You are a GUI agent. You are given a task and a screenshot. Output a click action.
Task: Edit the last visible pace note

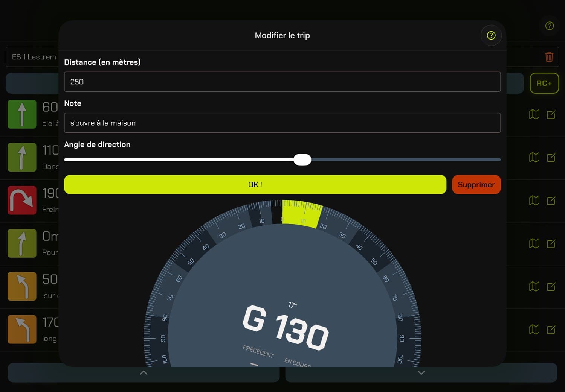pyautogui.click(x=551, y=330)
